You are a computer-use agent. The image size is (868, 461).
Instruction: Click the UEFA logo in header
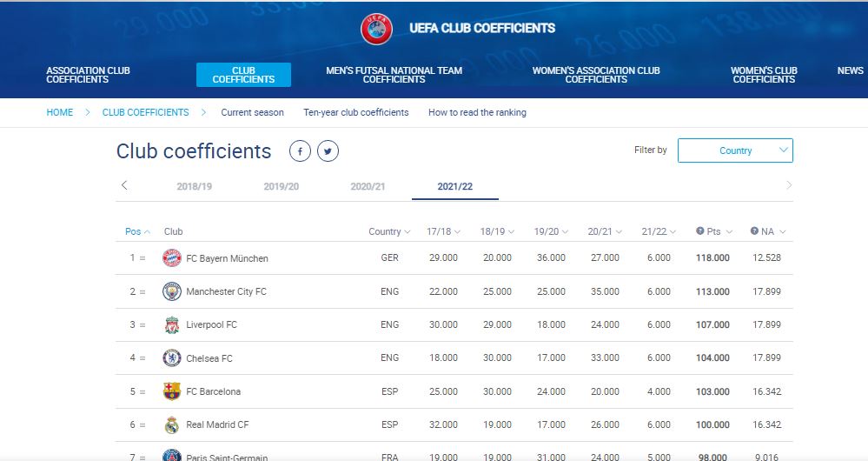pyautogui.click(x=376, y=29)
